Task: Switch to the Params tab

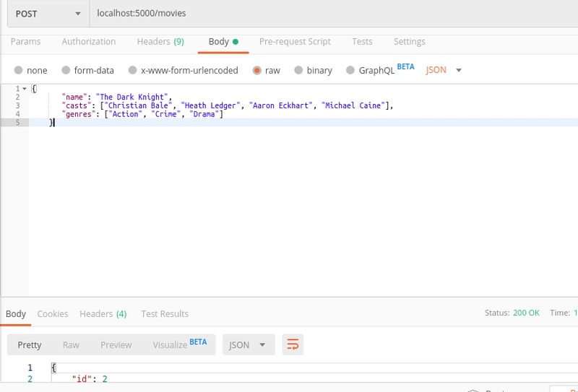Action: pos(25,42)
